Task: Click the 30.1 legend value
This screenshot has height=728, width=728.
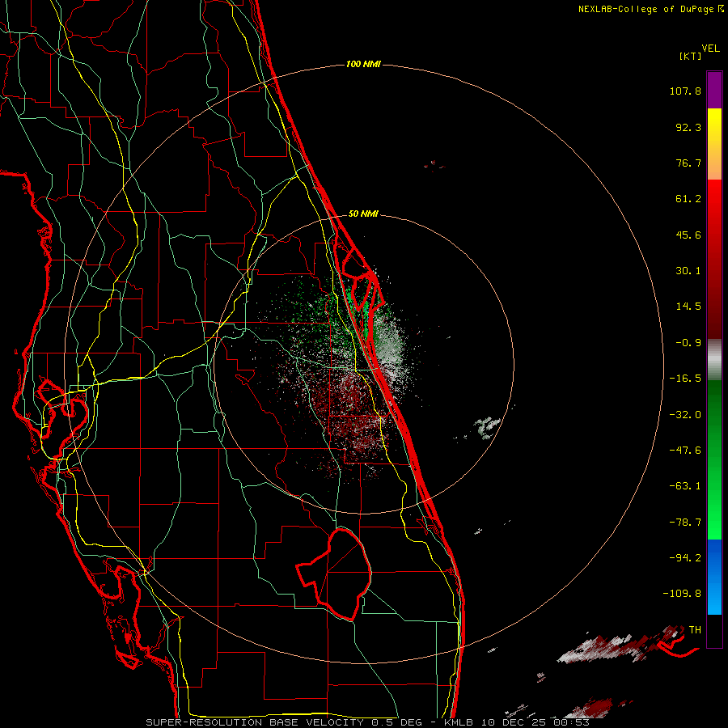Action: 688,271
